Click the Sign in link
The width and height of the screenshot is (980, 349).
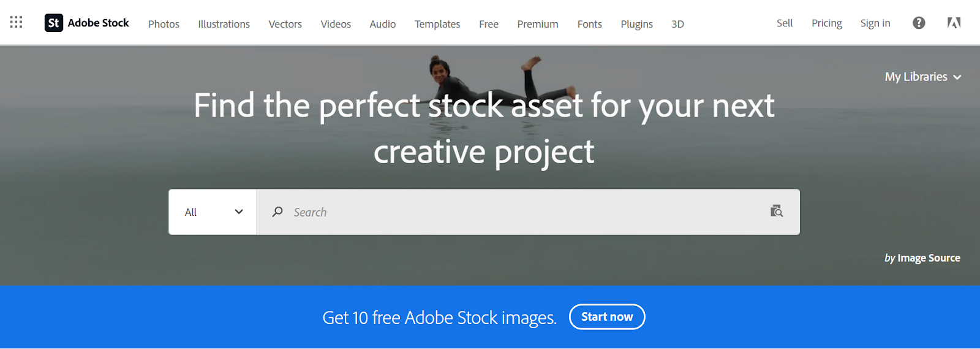875,23
